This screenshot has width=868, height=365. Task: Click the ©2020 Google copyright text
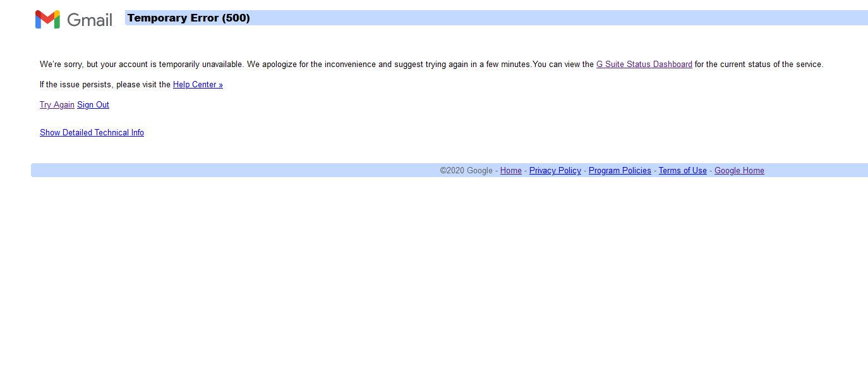(466, 171)
